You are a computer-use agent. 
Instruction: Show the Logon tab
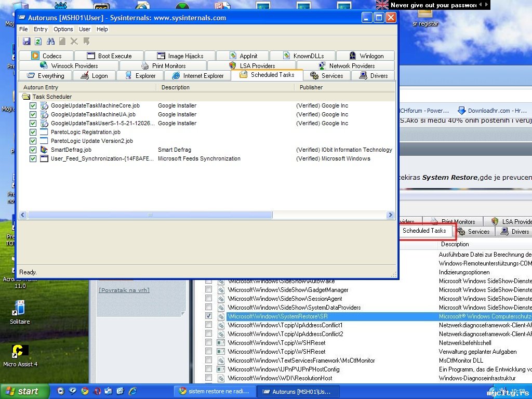click(x=95, y=76)
